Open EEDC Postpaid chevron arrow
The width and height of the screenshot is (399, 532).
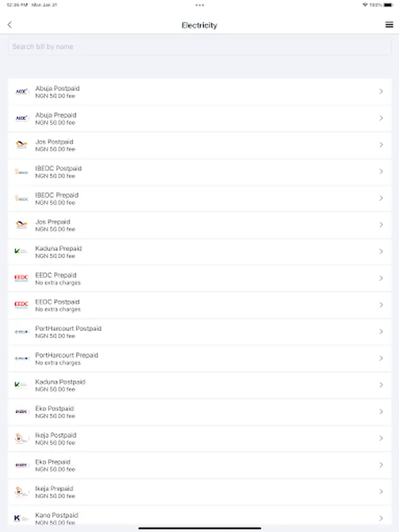pyautogui.click(x=381, y=305)
